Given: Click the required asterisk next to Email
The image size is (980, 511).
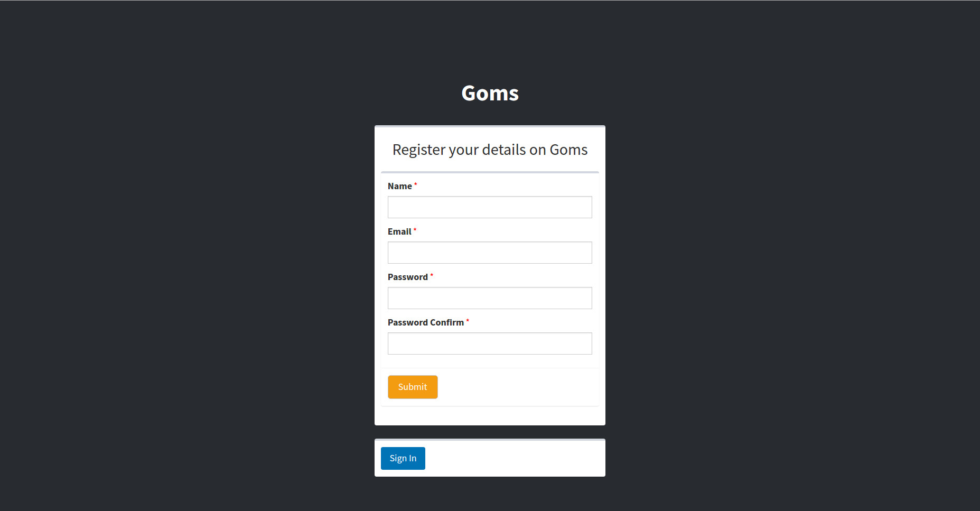Looking at the screenshot, I should 415,229.
